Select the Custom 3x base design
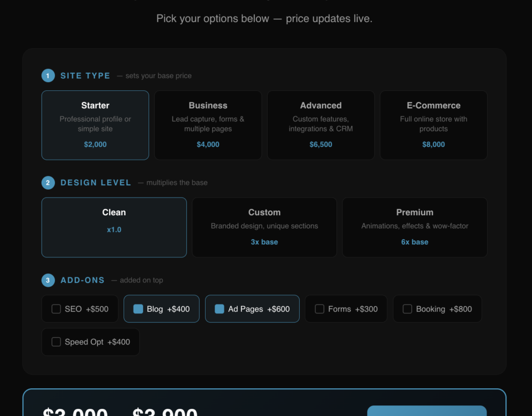Viewport: 532px width, 416px height. coord(264,227)
